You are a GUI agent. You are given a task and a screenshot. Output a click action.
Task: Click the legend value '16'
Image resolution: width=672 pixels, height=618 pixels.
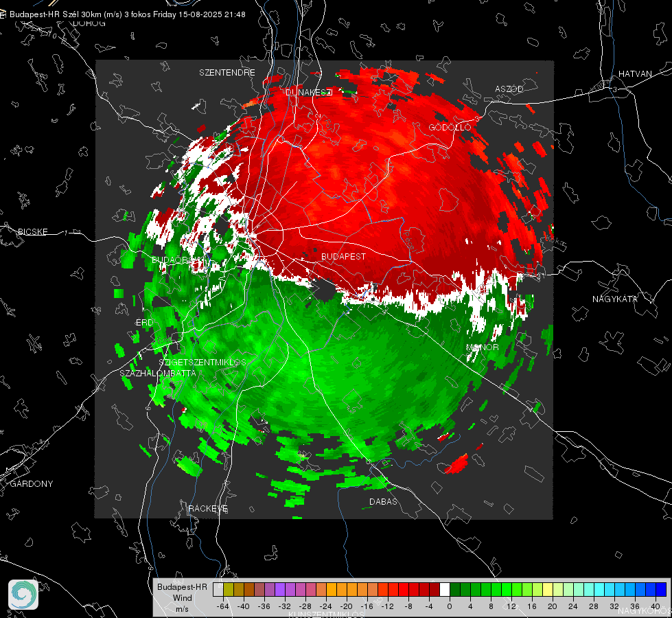pos(532,606)
